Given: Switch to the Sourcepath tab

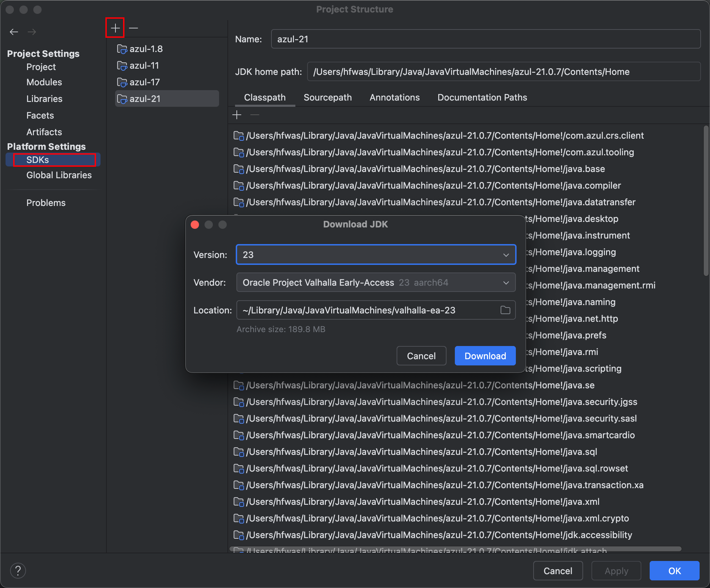Looking at the screenshot, I should tap(328, 97).
